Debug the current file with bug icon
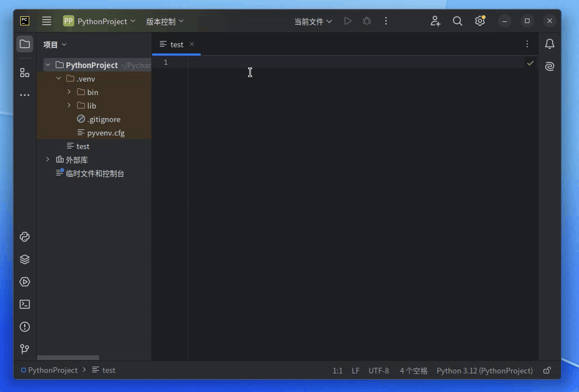The image size is (579, 392). [367, 21]
